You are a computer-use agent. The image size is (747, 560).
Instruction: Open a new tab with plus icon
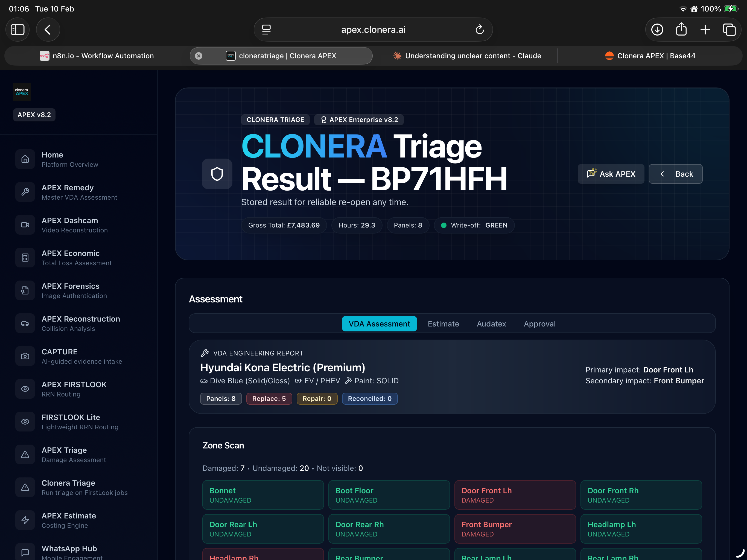705,30
